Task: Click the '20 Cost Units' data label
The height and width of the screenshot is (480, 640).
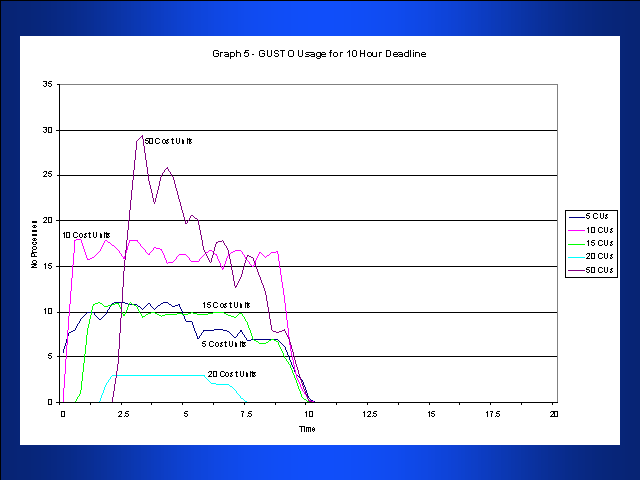Action: click(231, 374)
